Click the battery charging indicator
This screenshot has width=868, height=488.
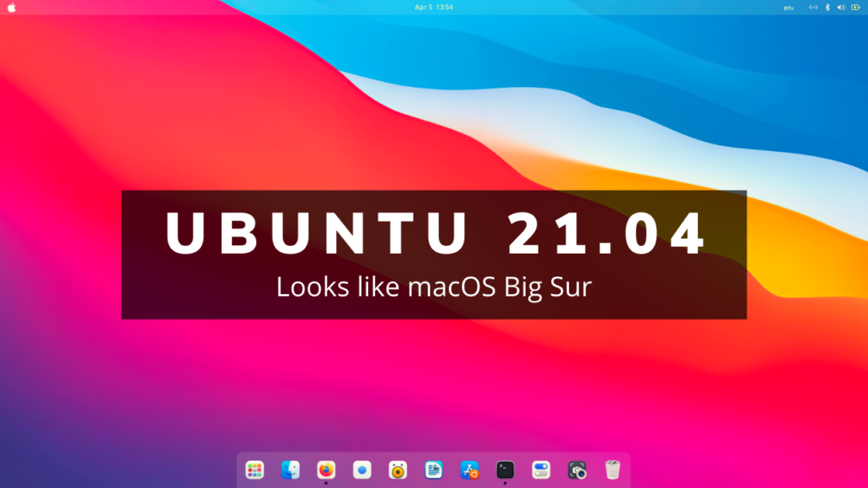click(x=855, y=8)
